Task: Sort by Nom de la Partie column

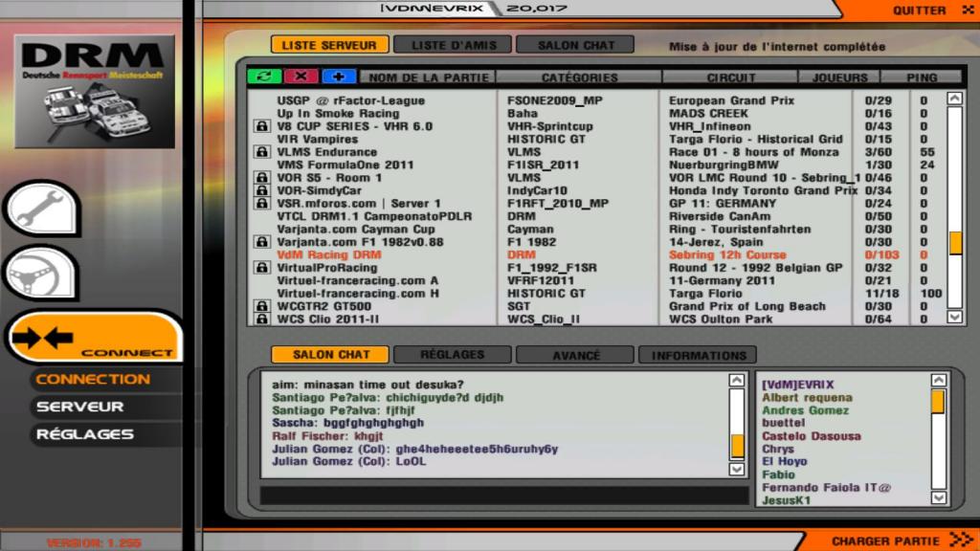Action: pyautogui.click(x=428, y=77)
